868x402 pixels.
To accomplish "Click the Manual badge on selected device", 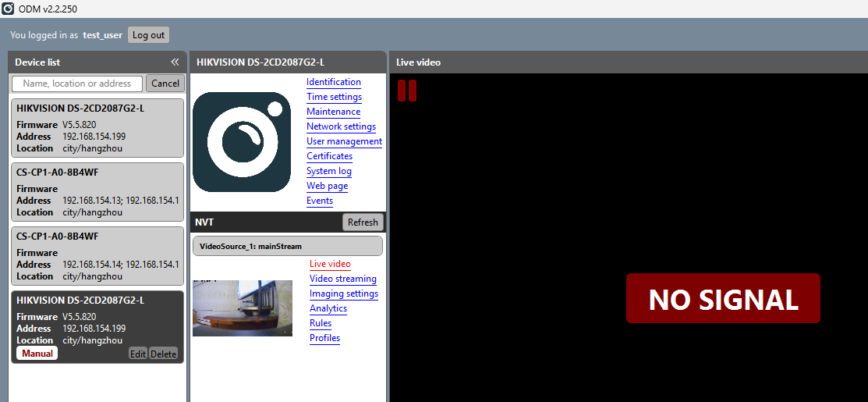I will tap(37, 354).
